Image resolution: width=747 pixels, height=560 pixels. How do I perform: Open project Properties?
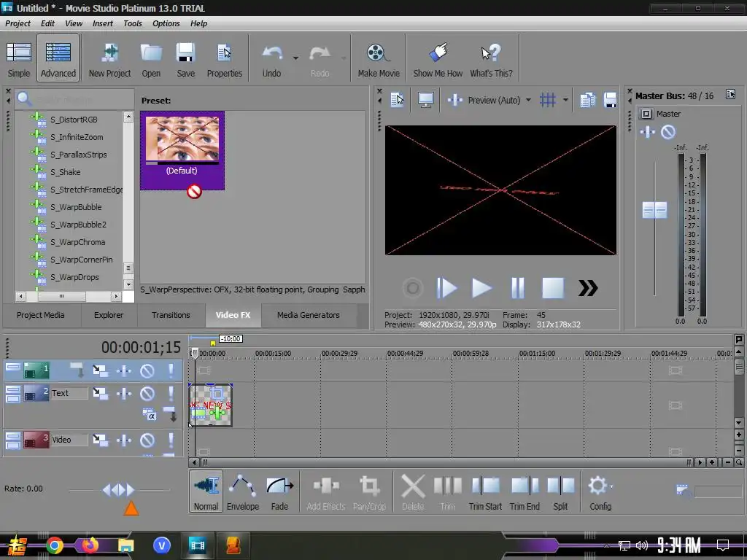click(225, 60)
